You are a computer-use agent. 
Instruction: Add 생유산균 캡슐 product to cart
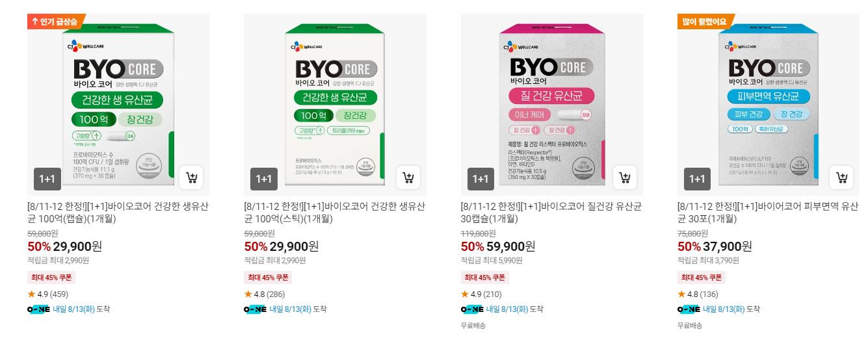pos(191,177)
